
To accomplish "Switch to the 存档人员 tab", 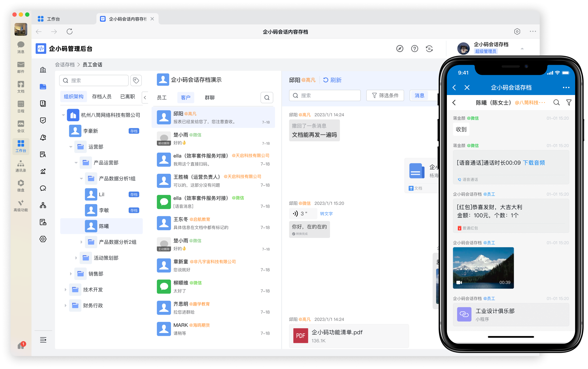I will click(101, 97).
